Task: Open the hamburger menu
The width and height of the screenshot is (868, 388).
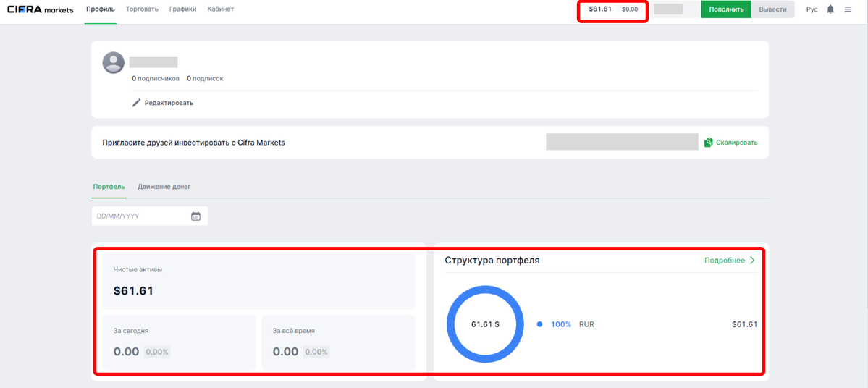Action: 848,9
